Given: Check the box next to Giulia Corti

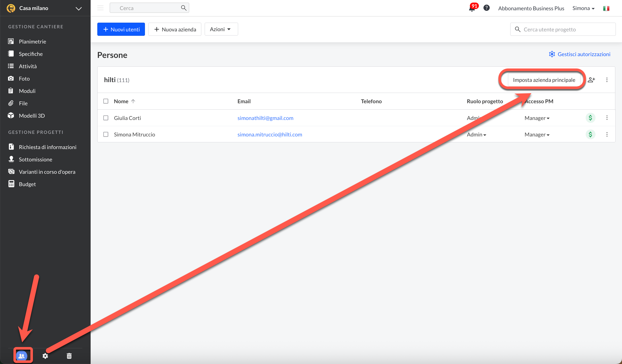Looking at the screenshot, I should (106, 118).
